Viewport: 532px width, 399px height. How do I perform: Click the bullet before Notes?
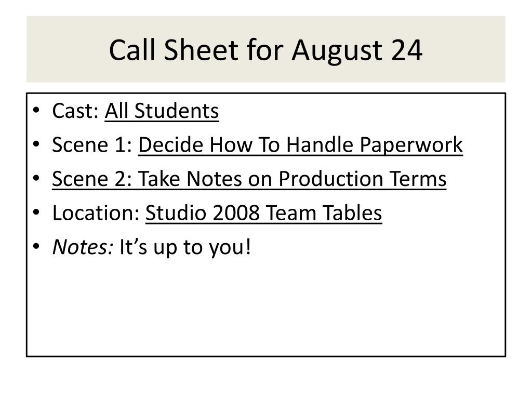tap(36, 246)
